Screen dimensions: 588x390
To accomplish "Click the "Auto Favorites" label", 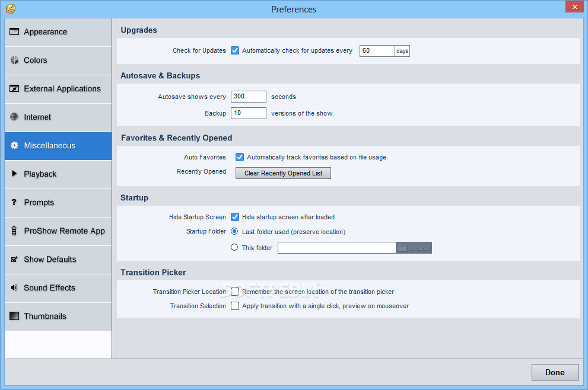I will tap(205, 157).
